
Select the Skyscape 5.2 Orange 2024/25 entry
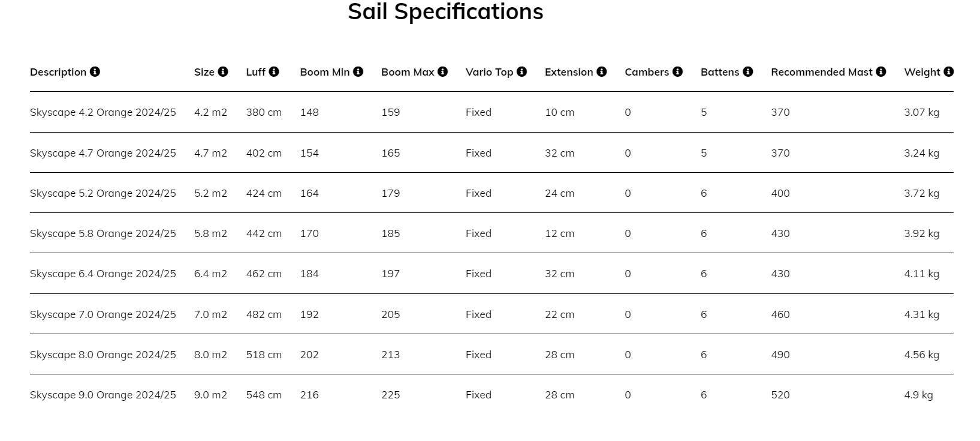click(103, 193)
